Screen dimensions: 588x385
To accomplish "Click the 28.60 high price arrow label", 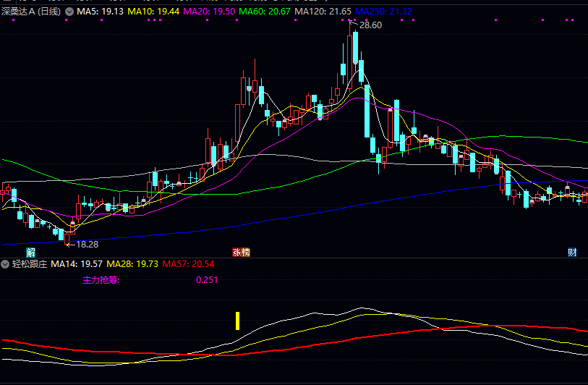I will click(x=370, y=25).
